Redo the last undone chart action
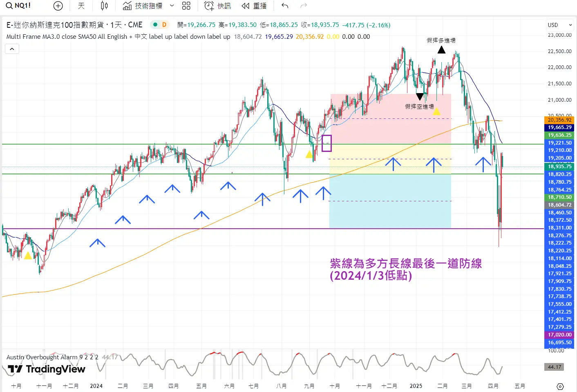Image resolution: width=577 pixels, height=392 pixels. click(303, 6)
